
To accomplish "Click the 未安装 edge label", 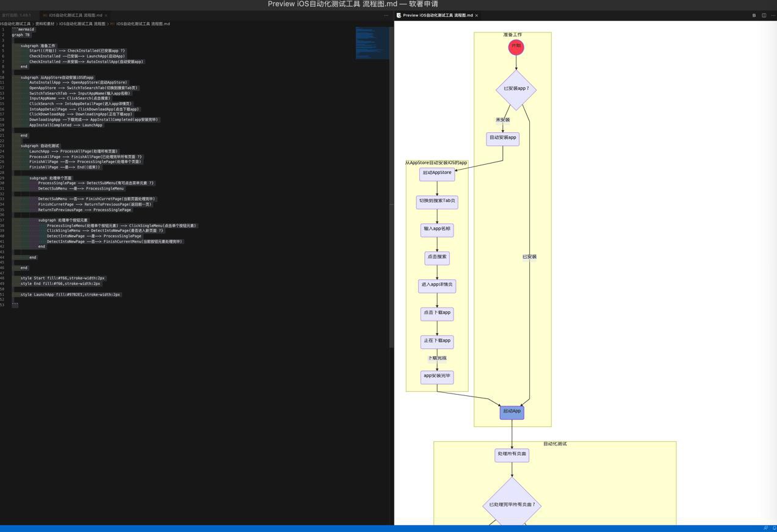I will pos(503,120).
